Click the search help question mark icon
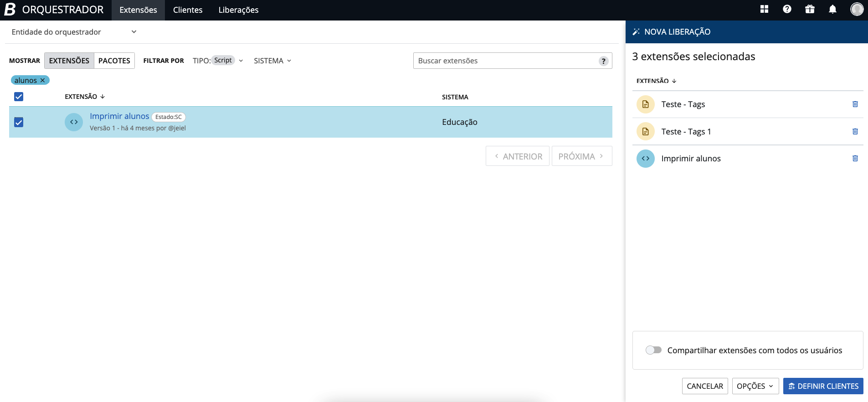Screen dimensions: 868x402 click(x=603, y=61)
